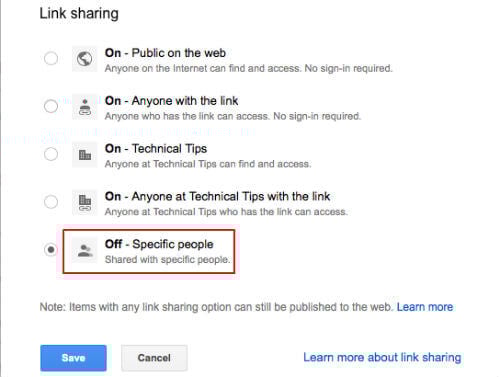Cancel the link sharing dialog
The image size is (500, 377).
[x=154, y=358]
